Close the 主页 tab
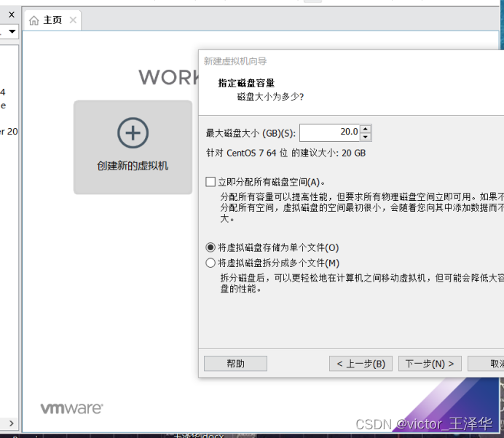504x438 pixels. pos(73,20)
